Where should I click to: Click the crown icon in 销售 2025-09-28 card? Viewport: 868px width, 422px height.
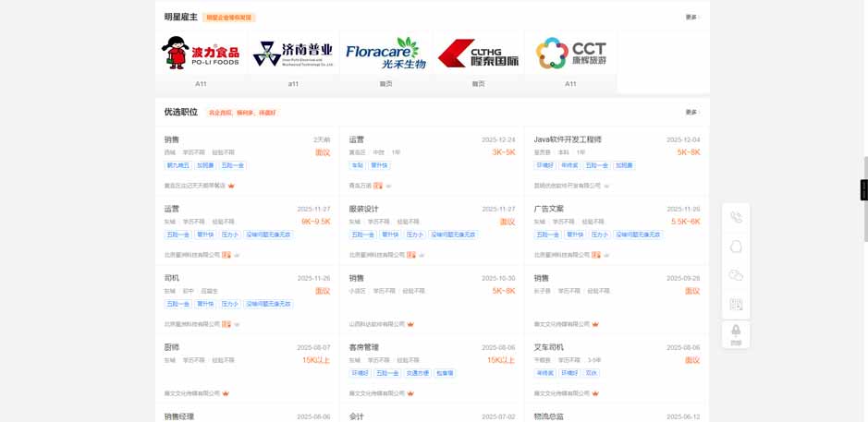[x=595, y=324]
